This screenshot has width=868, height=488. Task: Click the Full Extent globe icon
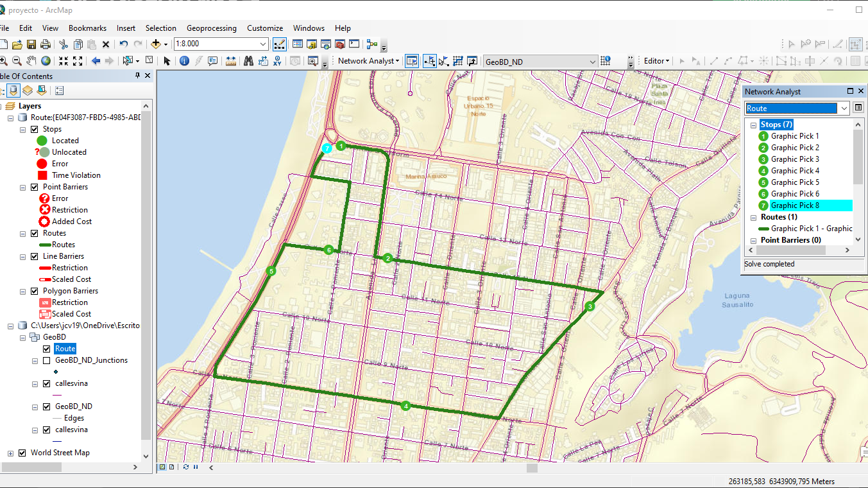coord(46,61)
